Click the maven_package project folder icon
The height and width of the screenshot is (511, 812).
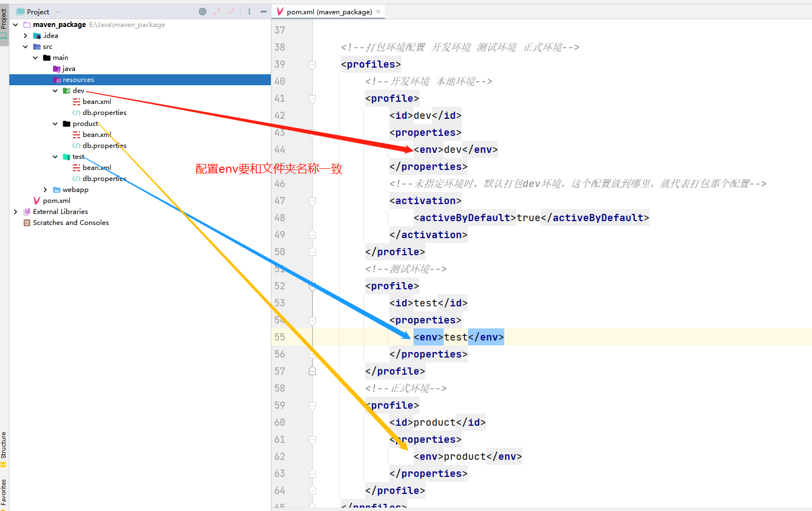[x=27, y=25]
